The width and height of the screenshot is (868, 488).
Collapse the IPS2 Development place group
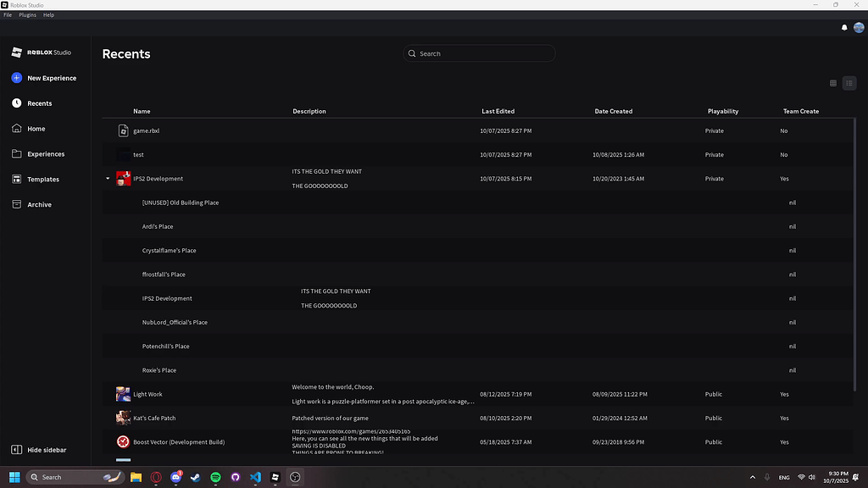coord(106,179)
